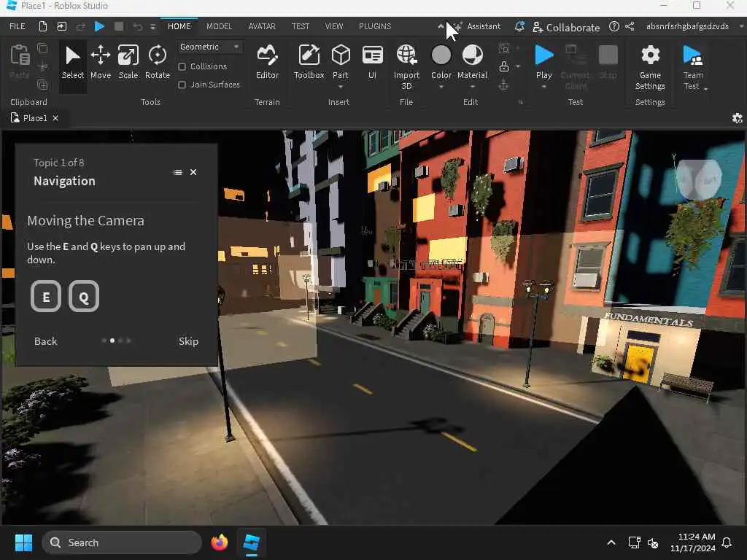Click quick-access blue play button
The width and height of the screenshot is (747, 560).
coord(99,26)
